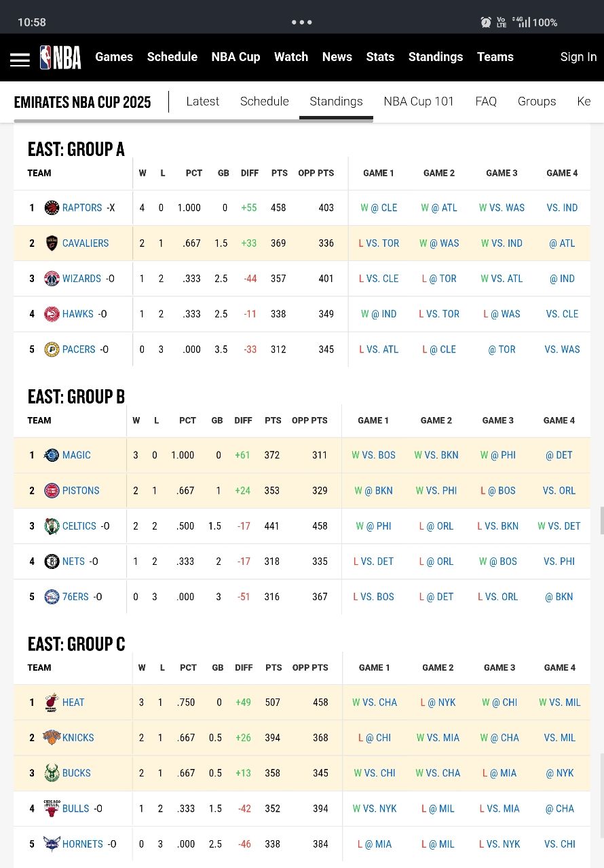
Task: Open the Knicks team link
Action: click(x=78, y=738)
